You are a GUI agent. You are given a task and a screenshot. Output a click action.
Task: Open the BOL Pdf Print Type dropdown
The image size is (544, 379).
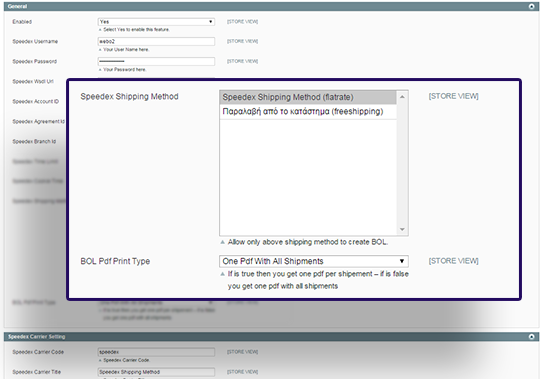[314, 261]
